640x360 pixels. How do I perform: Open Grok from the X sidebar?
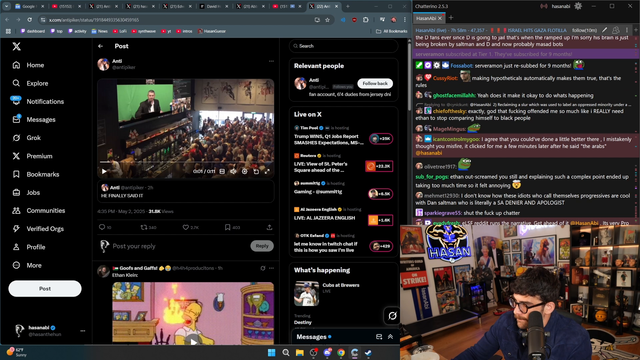27,138
